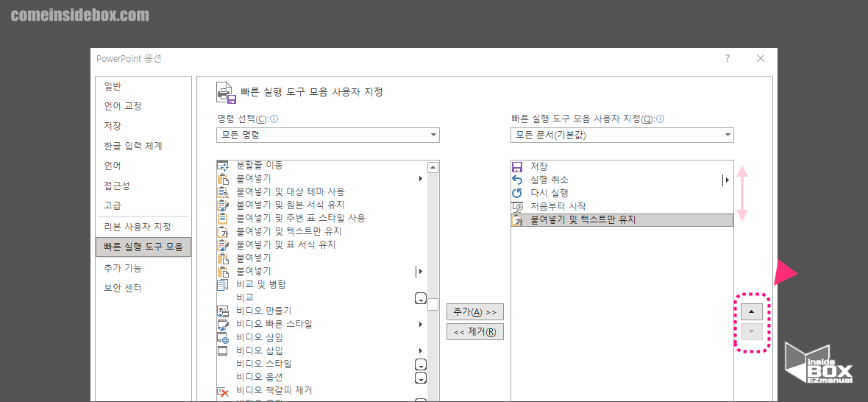The image size is (868, 402).
Task: Click the dropdown marker on the 비교 row
Action: [421, 298]
